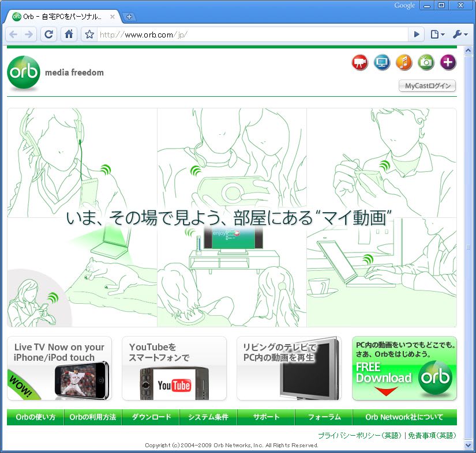Open YouTubeをスマートフォンで banner
Screen dimensions: 476x453
[174, 368]
